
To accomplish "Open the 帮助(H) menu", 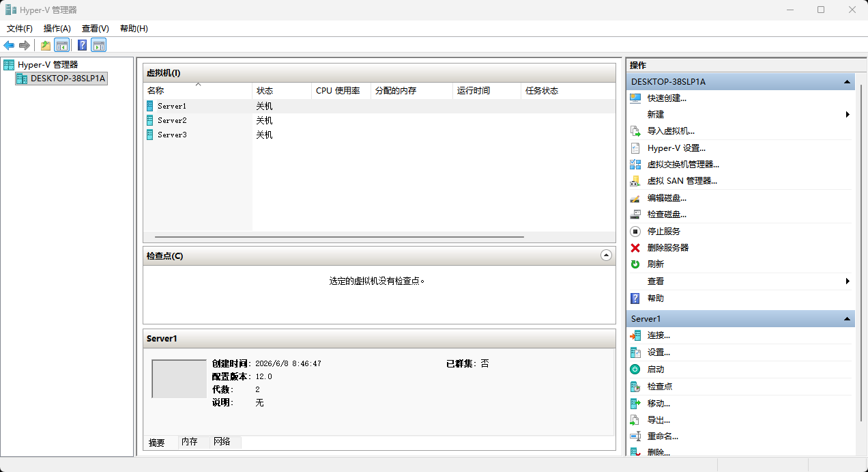I will pos(134,28).
